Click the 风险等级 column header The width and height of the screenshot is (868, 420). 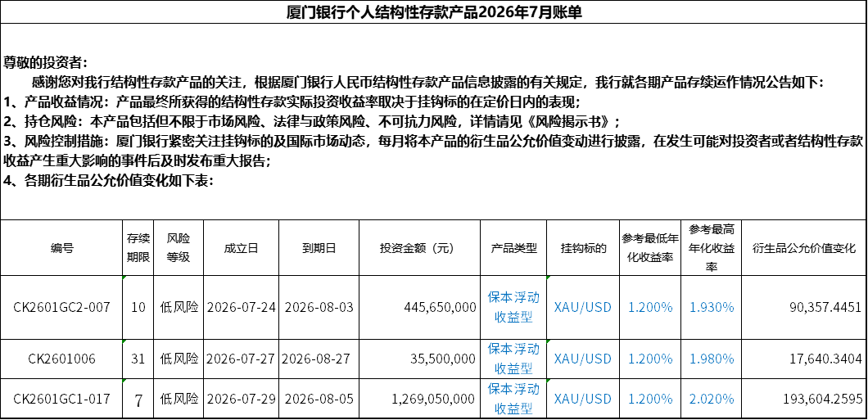click(x=179, y=248)
